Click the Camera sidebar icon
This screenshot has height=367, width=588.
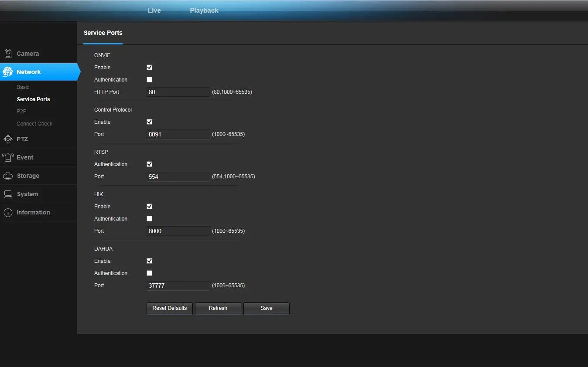pyautogui.click(x=8, y=54)
